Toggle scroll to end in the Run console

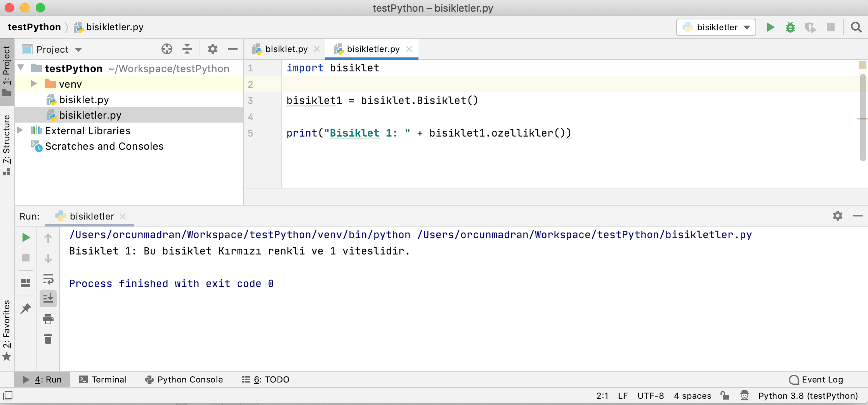(x=48, y=299)
